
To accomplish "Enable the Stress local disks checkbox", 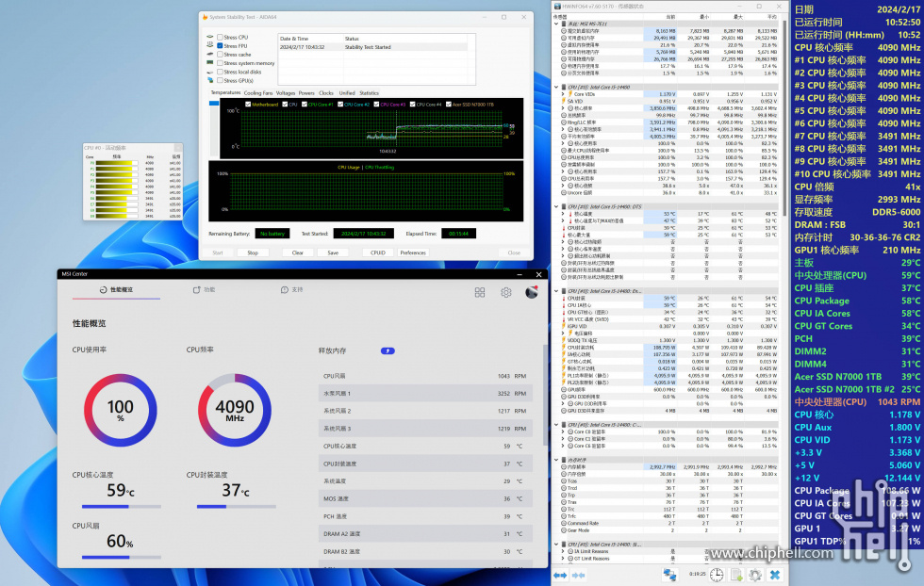I will (220, 72).
